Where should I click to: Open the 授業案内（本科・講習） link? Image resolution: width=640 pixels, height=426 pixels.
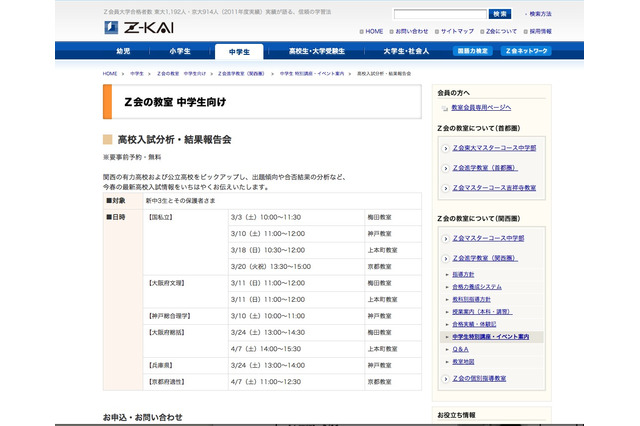(x=482, y=312)
